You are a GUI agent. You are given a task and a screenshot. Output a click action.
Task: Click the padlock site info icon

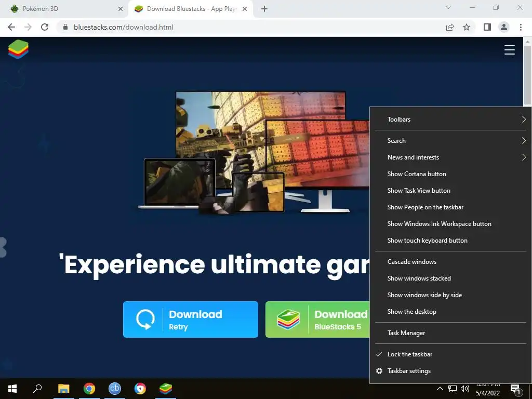(65, 27)
